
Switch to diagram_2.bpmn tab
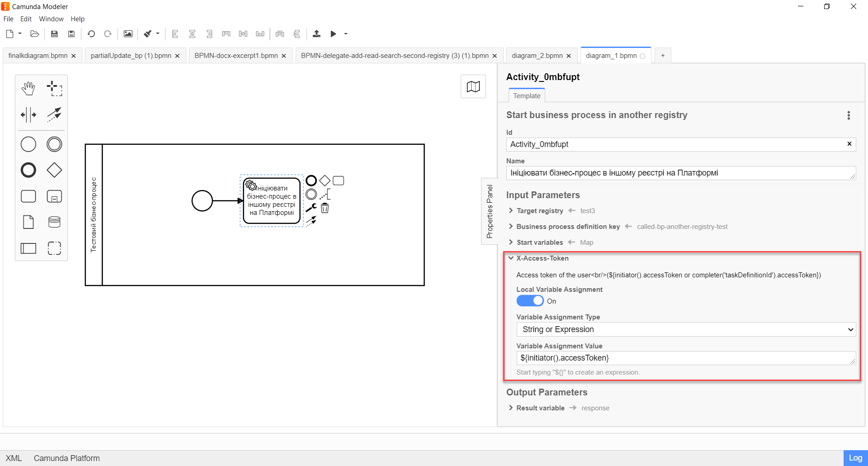(x=537, y=56)
